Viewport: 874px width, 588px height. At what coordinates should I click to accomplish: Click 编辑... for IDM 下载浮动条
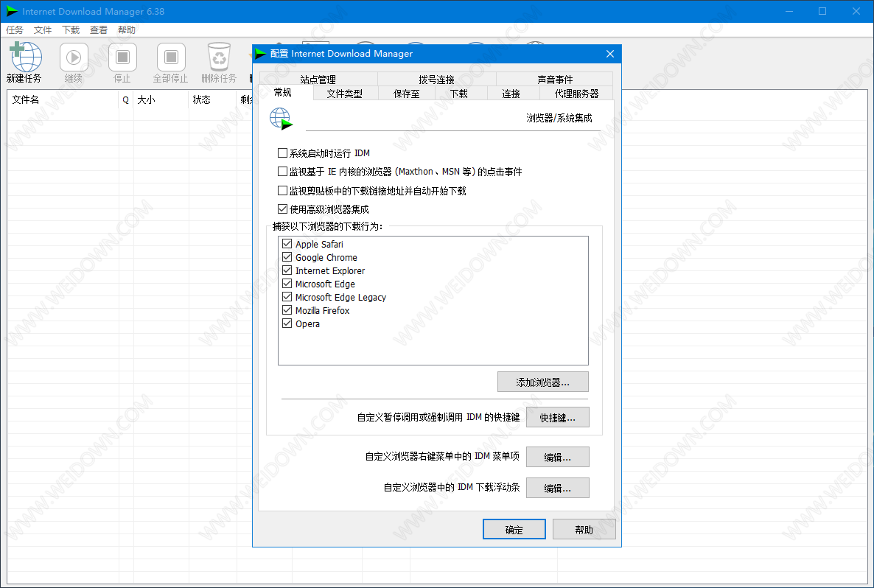(557, 489)
